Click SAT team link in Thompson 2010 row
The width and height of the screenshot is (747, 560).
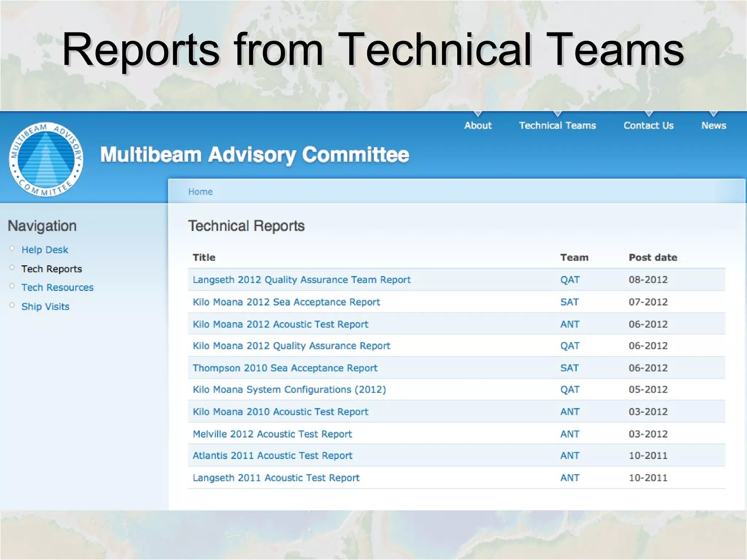(x=569, y=368)
